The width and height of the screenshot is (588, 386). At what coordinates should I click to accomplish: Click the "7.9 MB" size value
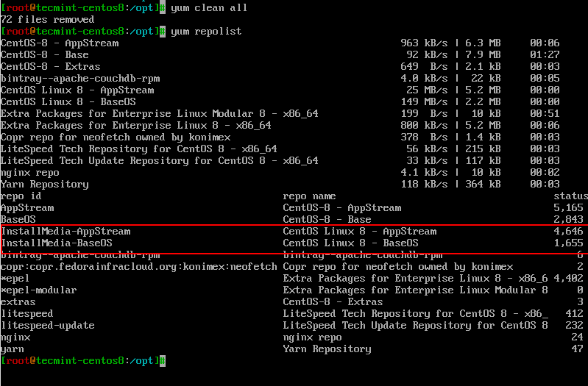483,54
